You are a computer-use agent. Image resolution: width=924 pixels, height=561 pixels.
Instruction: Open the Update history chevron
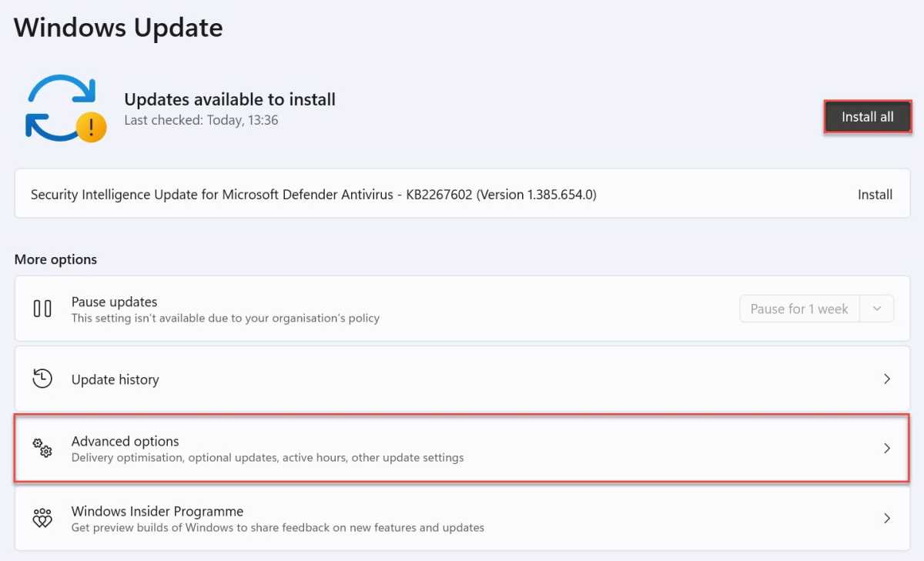click(x=887, y=379)
